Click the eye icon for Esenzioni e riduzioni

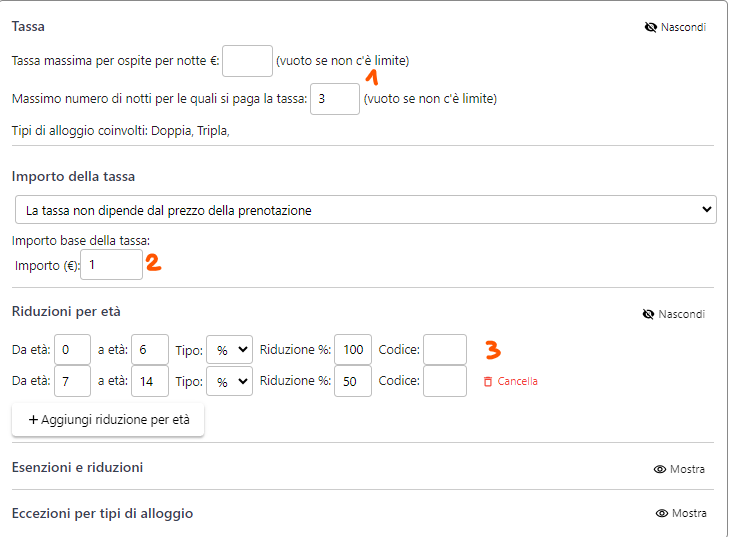click(660, 469)
